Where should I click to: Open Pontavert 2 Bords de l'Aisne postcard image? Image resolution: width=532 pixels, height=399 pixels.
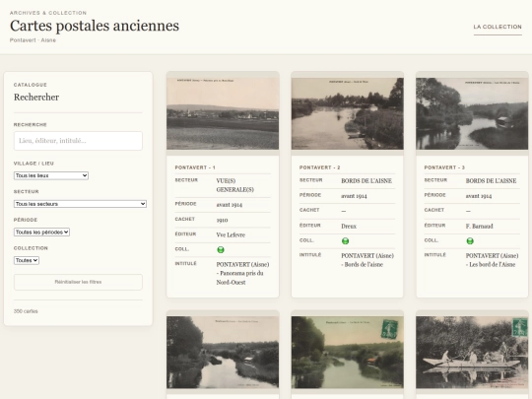coord(348,113)
